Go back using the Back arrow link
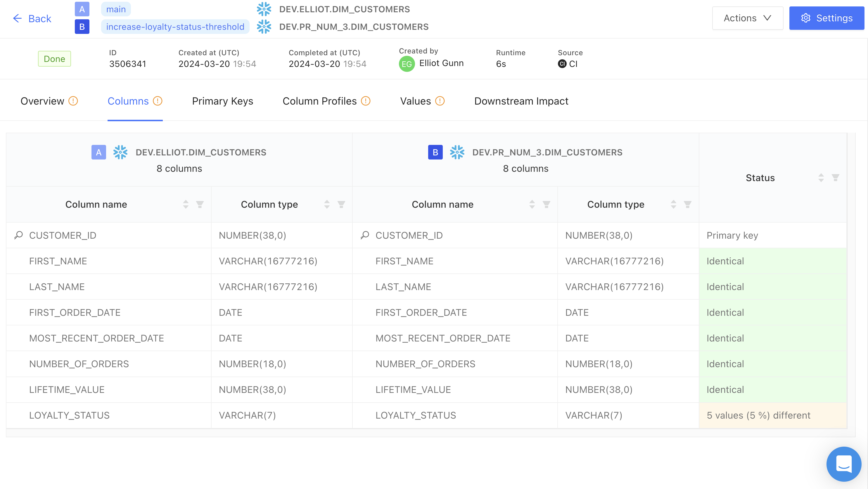 32,18
